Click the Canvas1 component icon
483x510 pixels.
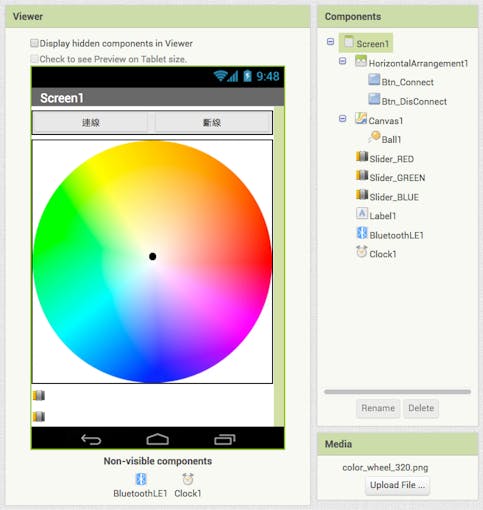tap(361, 118)
